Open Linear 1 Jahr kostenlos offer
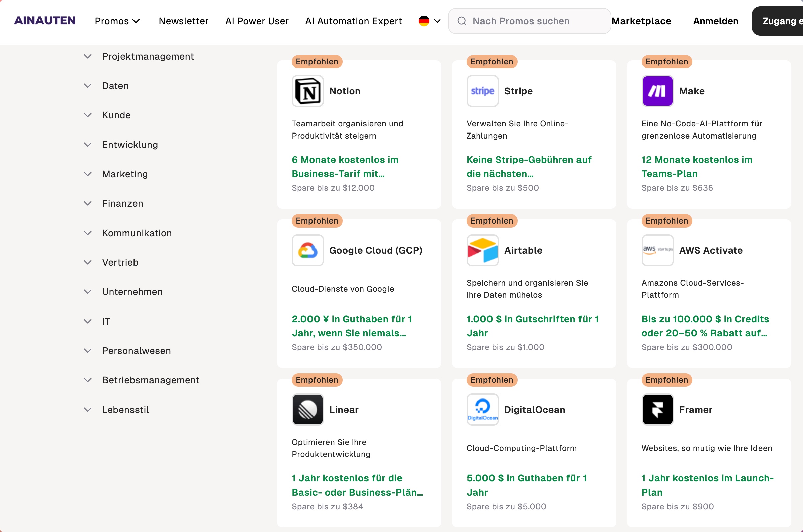Viewport: 803px width, 532px height. tap(357, 485)
